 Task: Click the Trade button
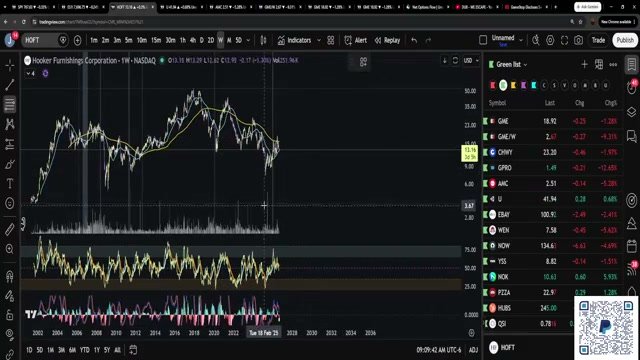click(x=598, y=40)
